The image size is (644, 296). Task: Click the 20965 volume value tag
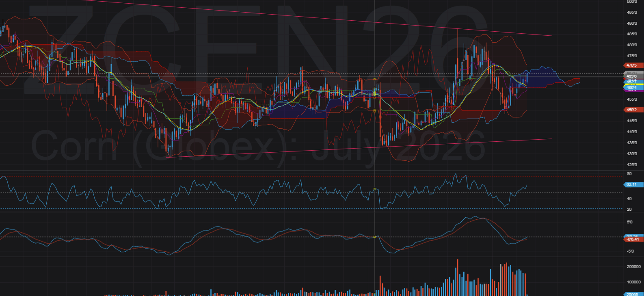633,294
